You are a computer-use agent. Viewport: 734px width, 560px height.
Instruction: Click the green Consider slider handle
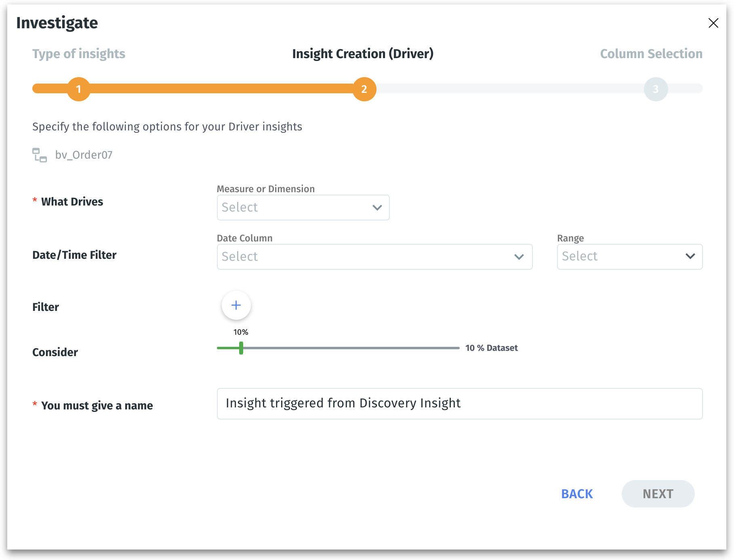(x=241, y=348)
